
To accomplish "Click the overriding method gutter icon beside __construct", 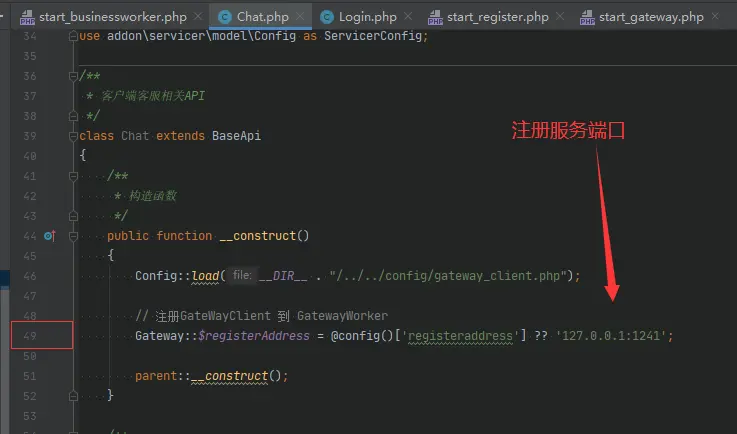I will (x=50, y=236).
